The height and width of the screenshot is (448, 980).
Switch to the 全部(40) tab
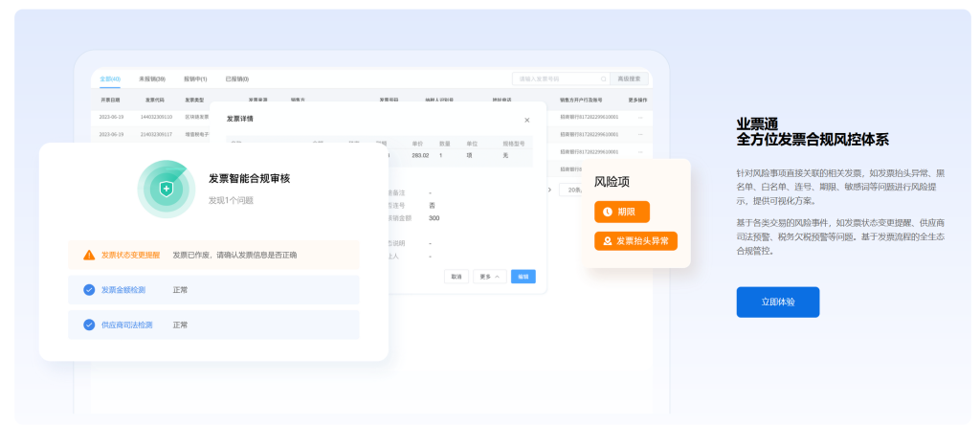[110, 78]
